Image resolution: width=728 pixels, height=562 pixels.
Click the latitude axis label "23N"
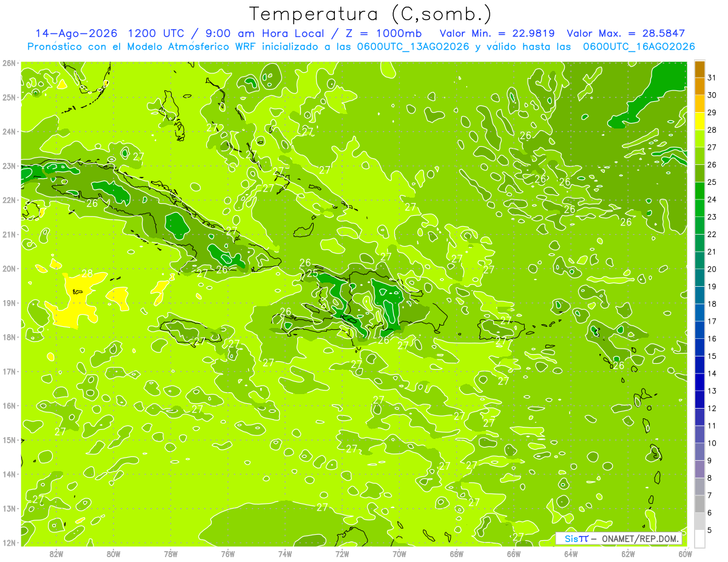point(8,166)
